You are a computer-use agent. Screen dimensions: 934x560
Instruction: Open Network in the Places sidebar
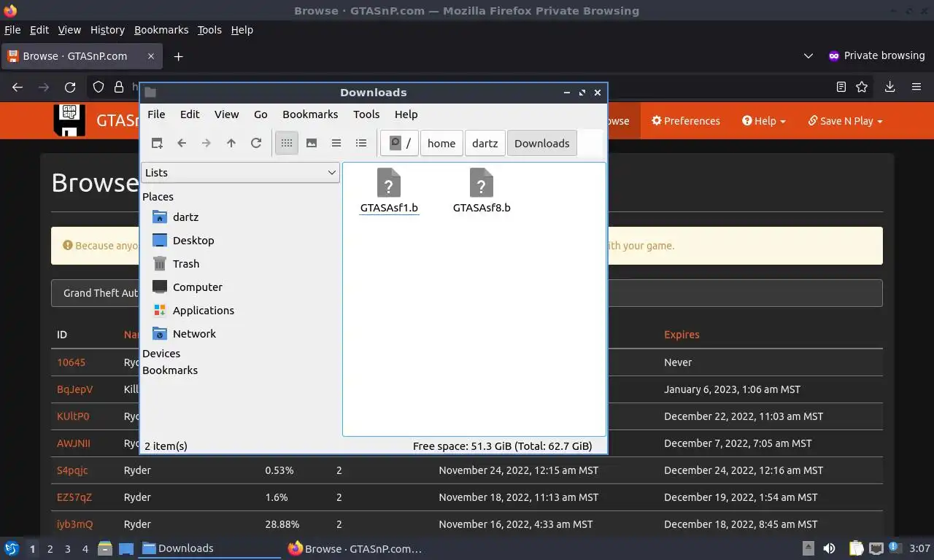pyautogui.click(x=194, y=334)
